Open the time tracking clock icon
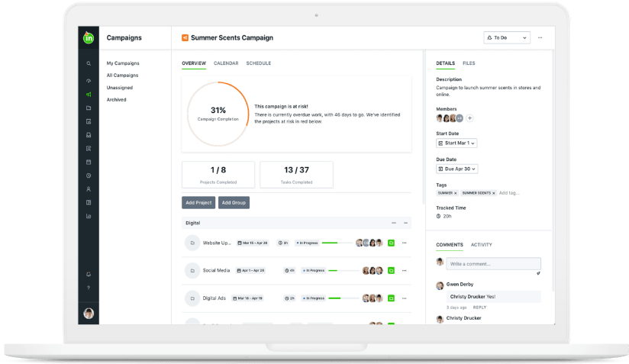 (x=89, y=176)
